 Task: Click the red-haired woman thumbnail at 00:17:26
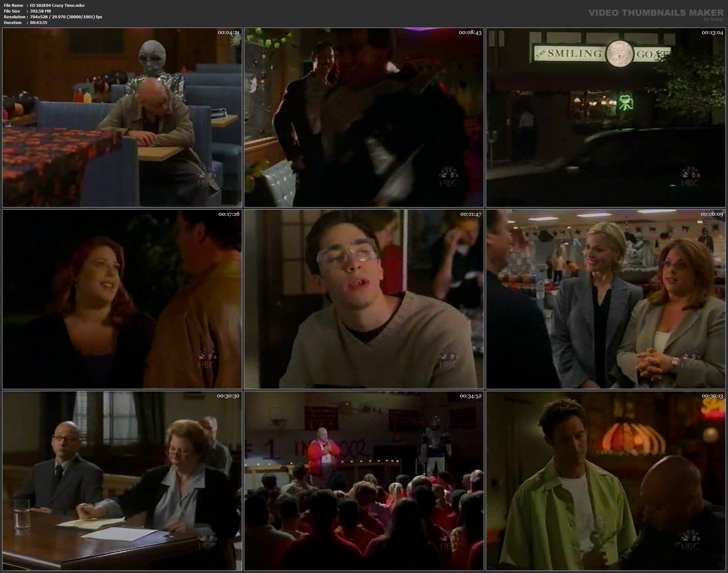click(x=122, y=299)
